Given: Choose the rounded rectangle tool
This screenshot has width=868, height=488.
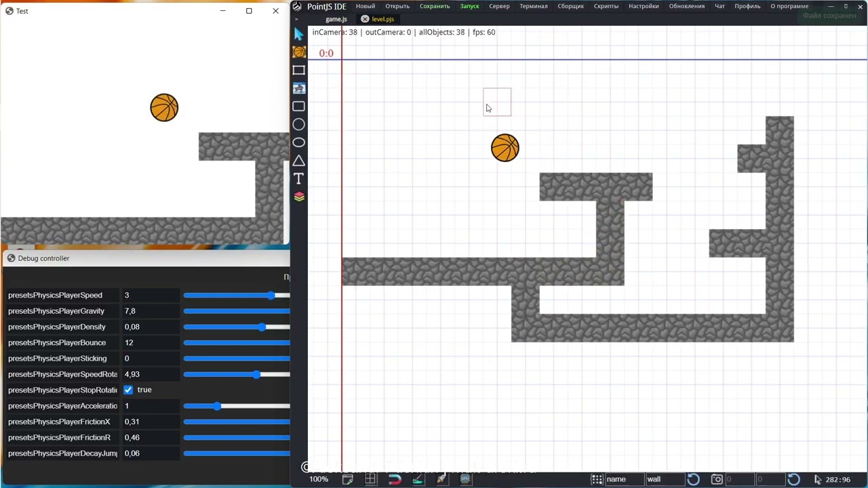Looking at the screenshot, I should [299, 106].
